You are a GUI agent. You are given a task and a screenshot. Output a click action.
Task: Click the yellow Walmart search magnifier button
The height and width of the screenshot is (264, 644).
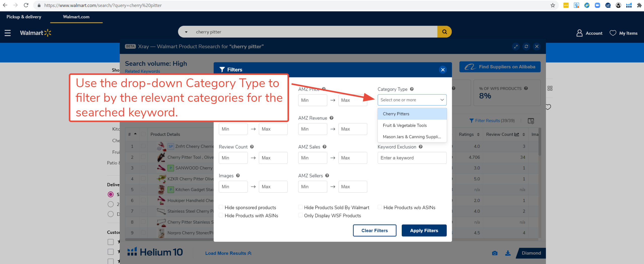[x=445, y=32]
